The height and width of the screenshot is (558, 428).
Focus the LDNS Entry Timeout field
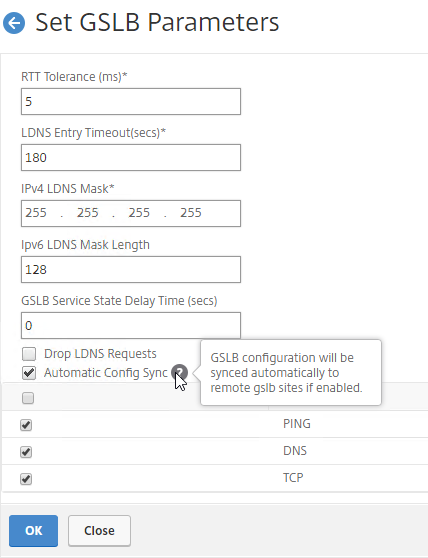(x=131, y=157)
